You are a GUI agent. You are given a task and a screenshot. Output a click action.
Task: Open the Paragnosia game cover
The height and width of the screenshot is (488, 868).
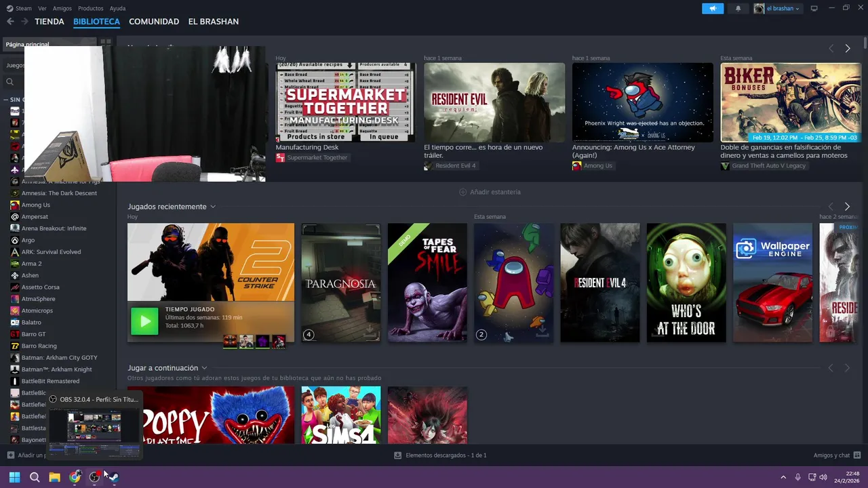[341, 283]
